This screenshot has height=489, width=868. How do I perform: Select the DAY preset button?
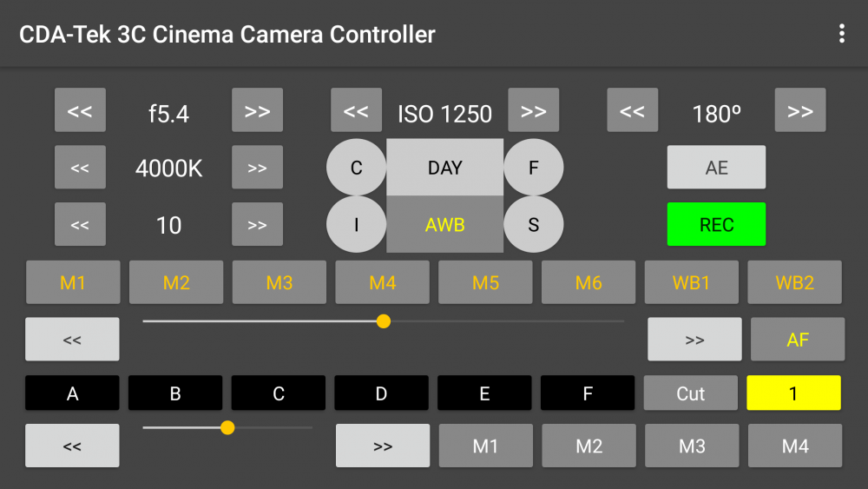pyautogui.click(x=444, y=168)
